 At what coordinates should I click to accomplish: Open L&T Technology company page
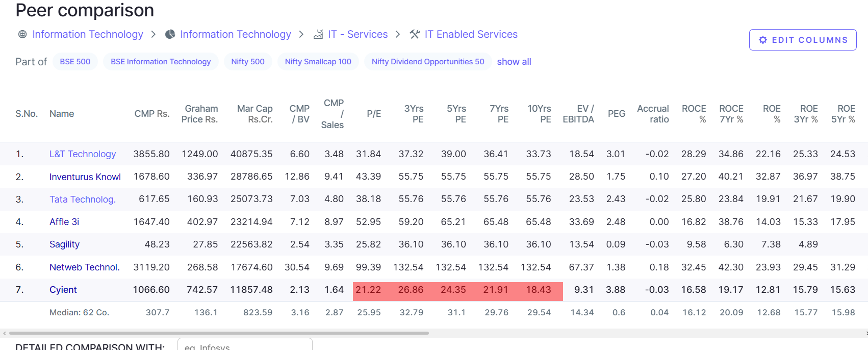[83, 154]
